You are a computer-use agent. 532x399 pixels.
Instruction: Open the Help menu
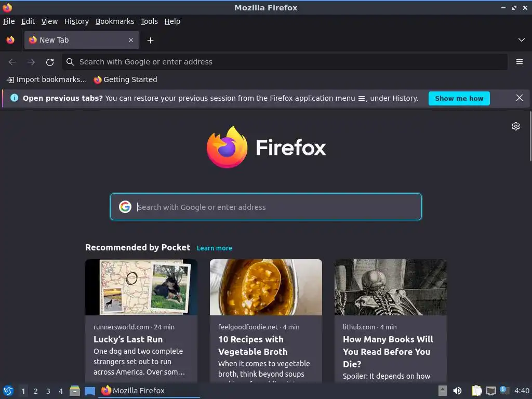(172, 21)
